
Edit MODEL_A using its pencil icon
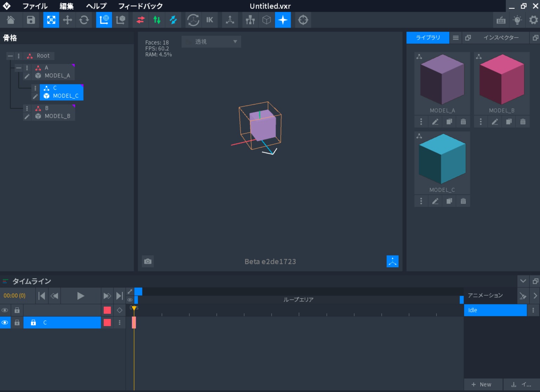click(435, 122)
